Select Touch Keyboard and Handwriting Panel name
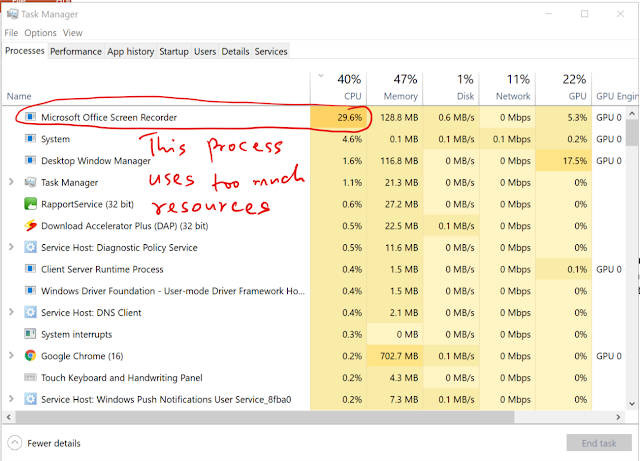 (x=122, y=378)
